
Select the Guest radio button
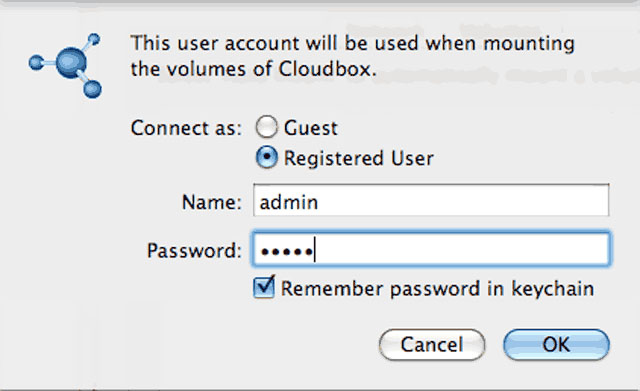click(x=267, y=127)
